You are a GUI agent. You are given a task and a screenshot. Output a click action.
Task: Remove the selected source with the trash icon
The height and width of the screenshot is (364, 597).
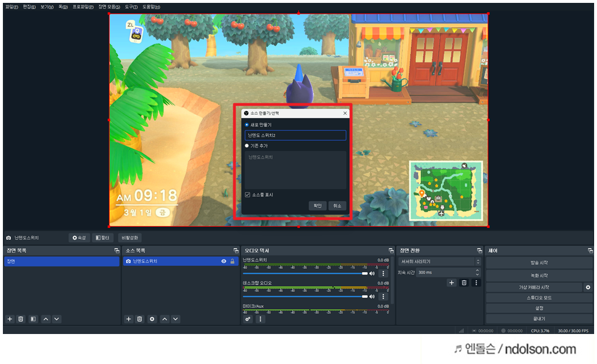click(x=140, y=319)
